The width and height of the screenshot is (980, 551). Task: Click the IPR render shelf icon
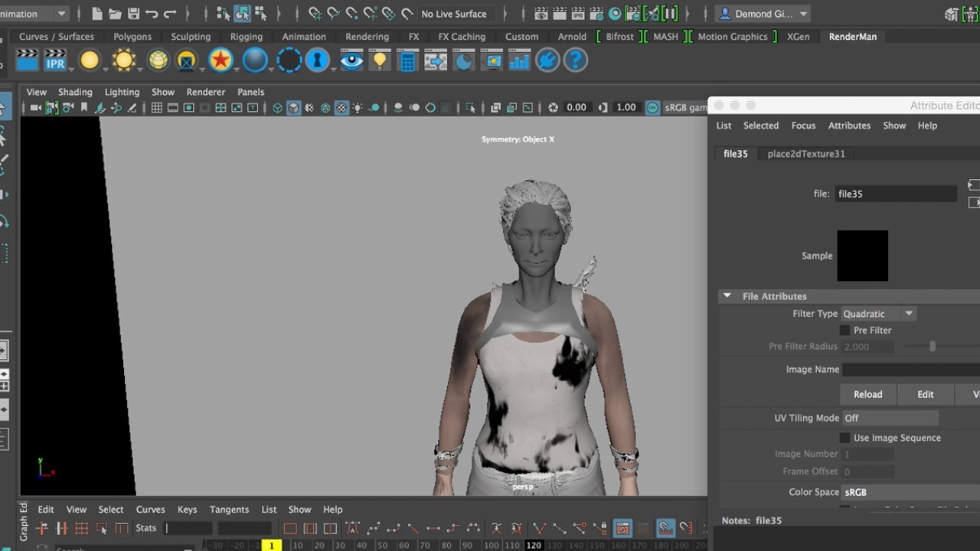click(55, 60)
